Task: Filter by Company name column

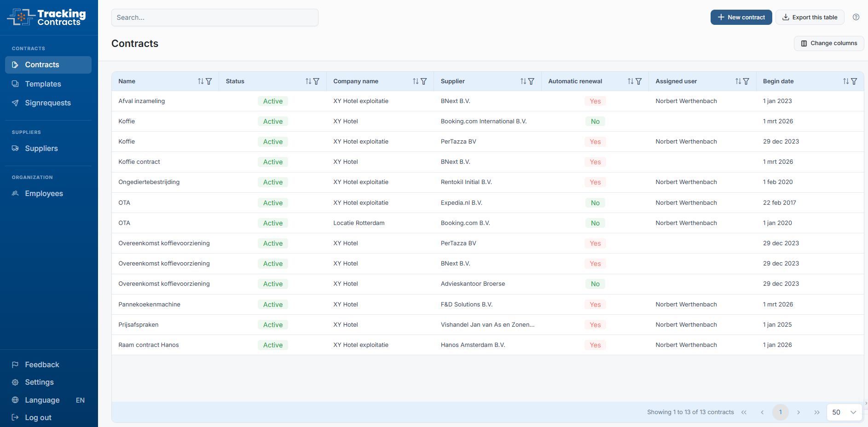Action: pyautogui.click(x=423, y=81)
